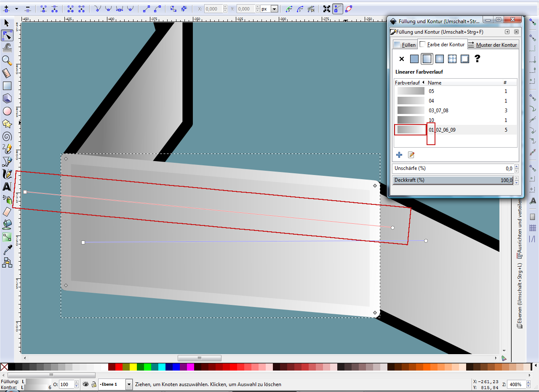Image resolution: width=539 pixels, height=392 pixels.
Task: Open the px unit dropdown
Action: tap(274, 9)
